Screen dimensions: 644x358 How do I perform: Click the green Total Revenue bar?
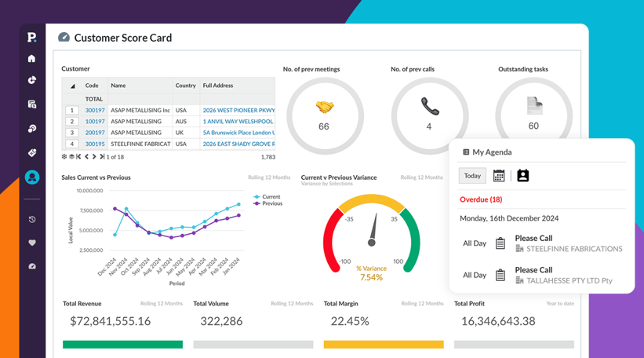click(x=123, y=345)
